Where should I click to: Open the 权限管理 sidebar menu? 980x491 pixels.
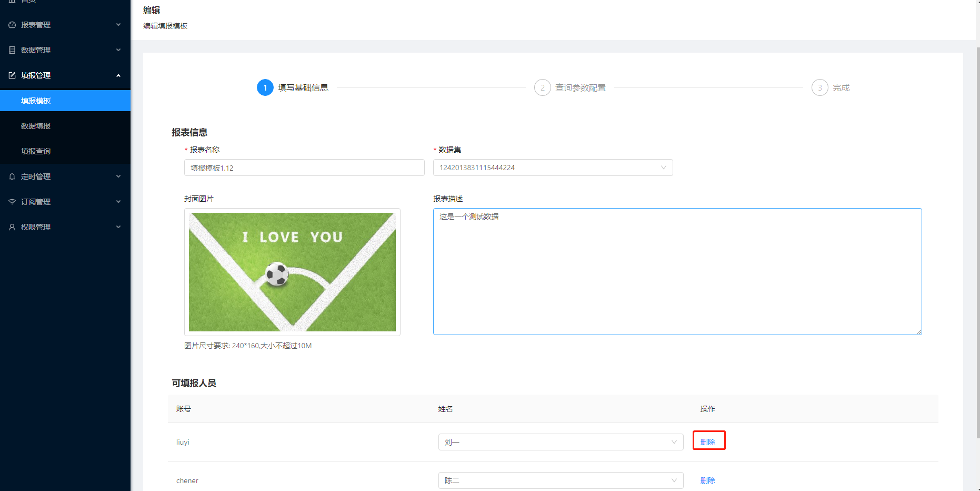65,227
